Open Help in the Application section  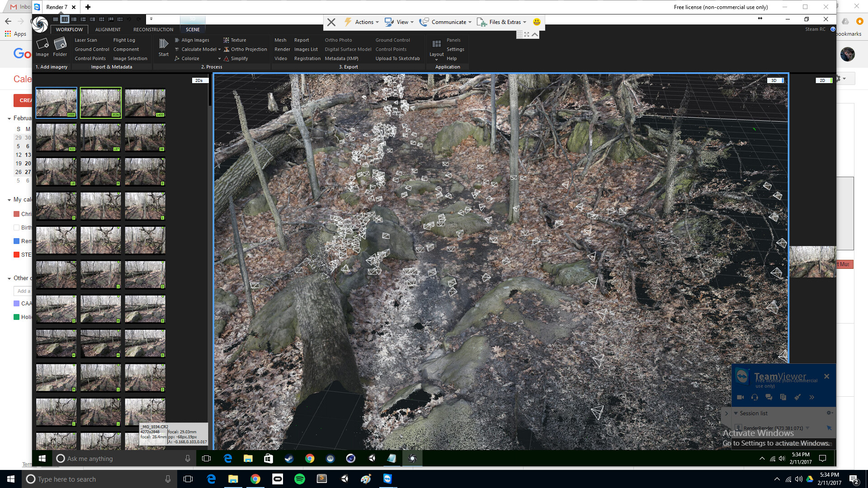click(451, 58)
